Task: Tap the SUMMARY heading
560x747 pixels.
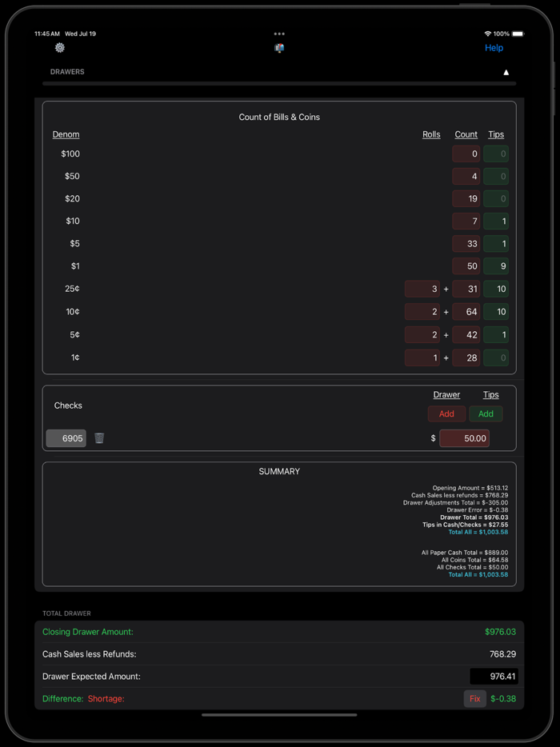Action: (x=279, y=471)
